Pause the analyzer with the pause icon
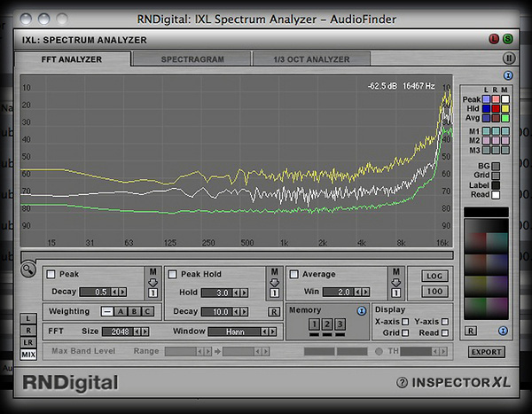 click(x=509, y=59)
